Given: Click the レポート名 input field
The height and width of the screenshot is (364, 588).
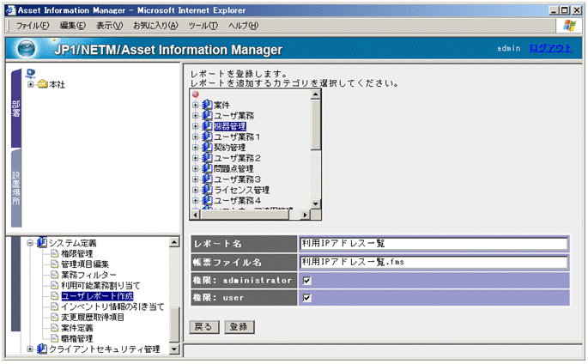Looking at the screenshot, I should [x=433, y=244].
